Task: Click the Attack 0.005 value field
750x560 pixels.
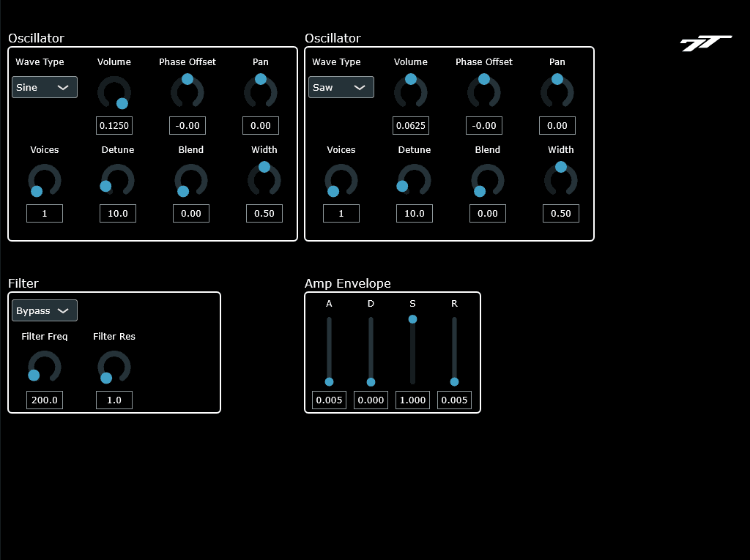Action: click(x=329, y=400)
